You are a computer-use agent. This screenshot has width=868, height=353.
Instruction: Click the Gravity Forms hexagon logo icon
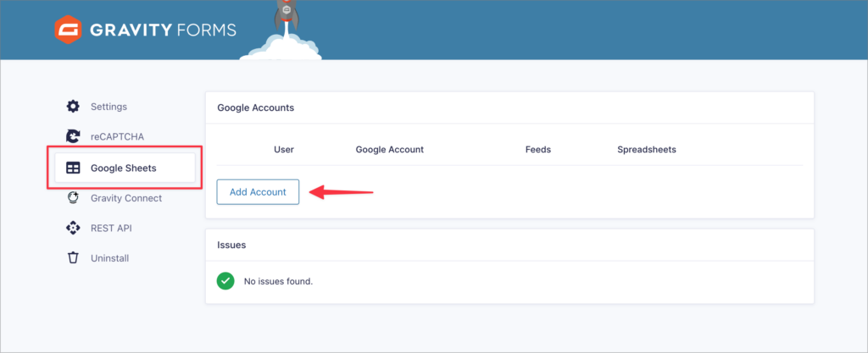[69, 30]
